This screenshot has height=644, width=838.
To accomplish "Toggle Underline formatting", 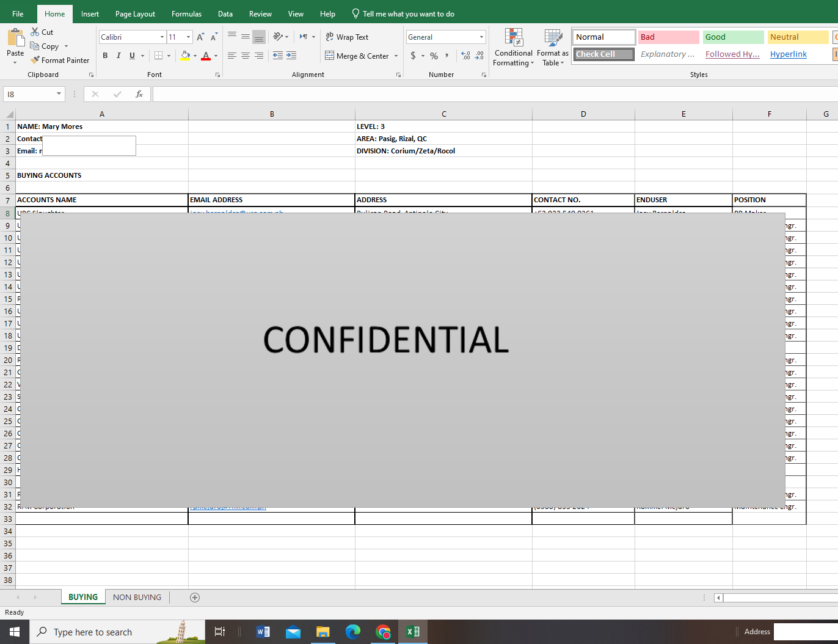I will click(132, 56).
